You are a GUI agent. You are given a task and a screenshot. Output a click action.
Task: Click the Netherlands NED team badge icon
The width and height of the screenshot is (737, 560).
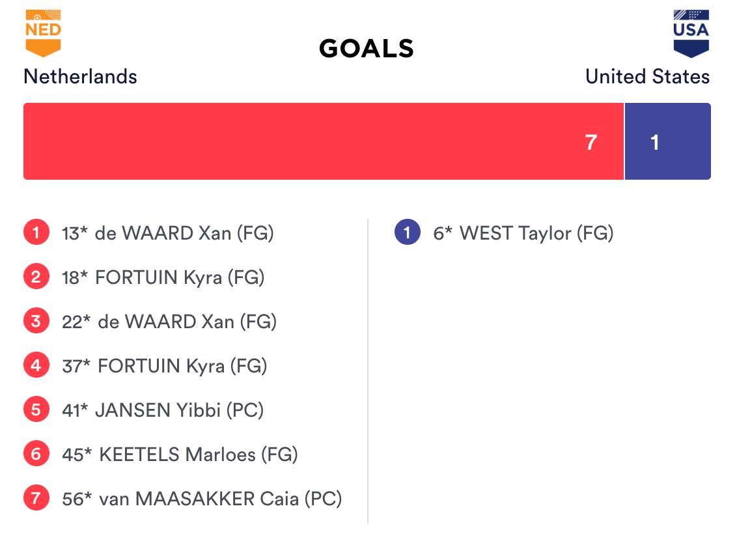[43, 33]
